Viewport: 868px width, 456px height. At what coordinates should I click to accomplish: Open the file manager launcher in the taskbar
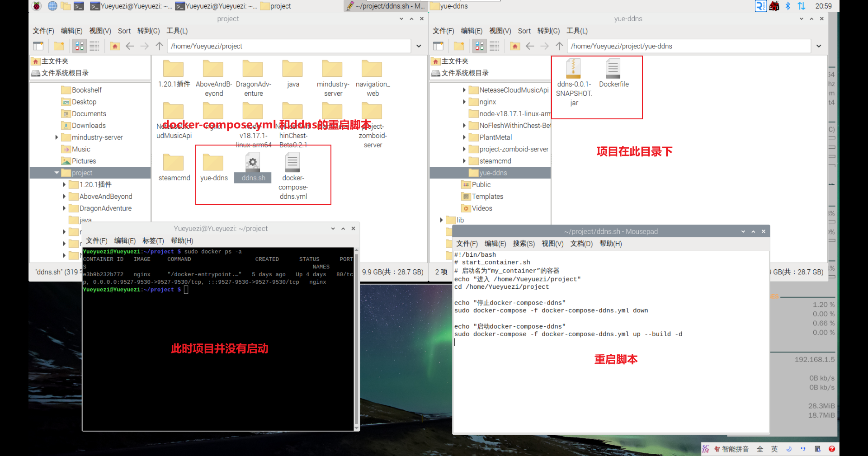[66, 6]
